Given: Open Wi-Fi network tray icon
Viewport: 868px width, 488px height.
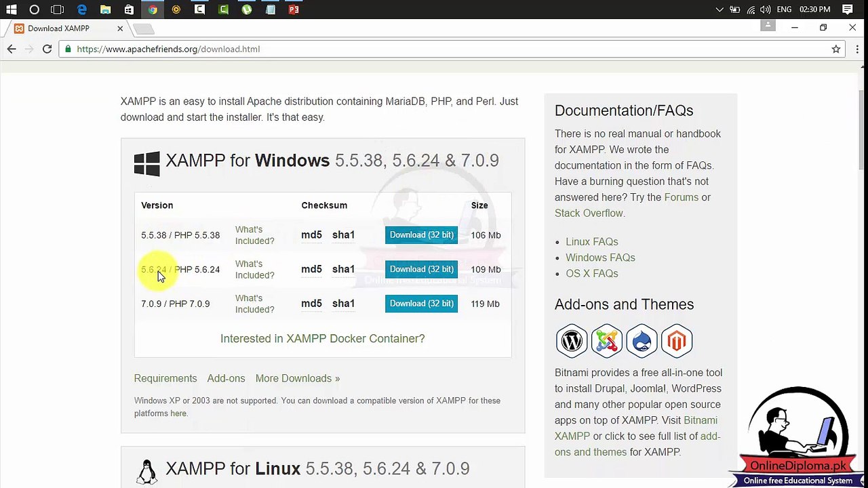Looking at the screenshot, I should [x=751, y=9].
